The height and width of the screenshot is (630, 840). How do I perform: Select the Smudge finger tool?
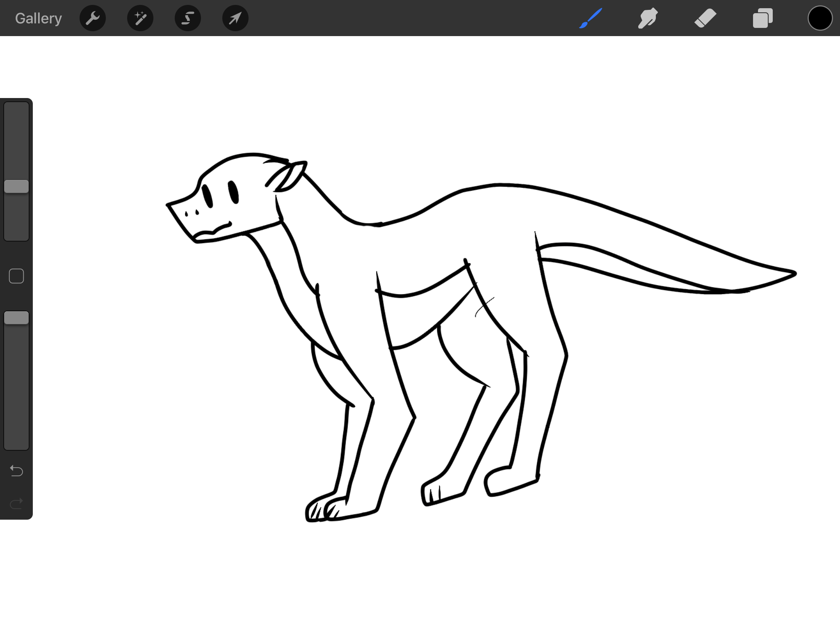point(648,18)
